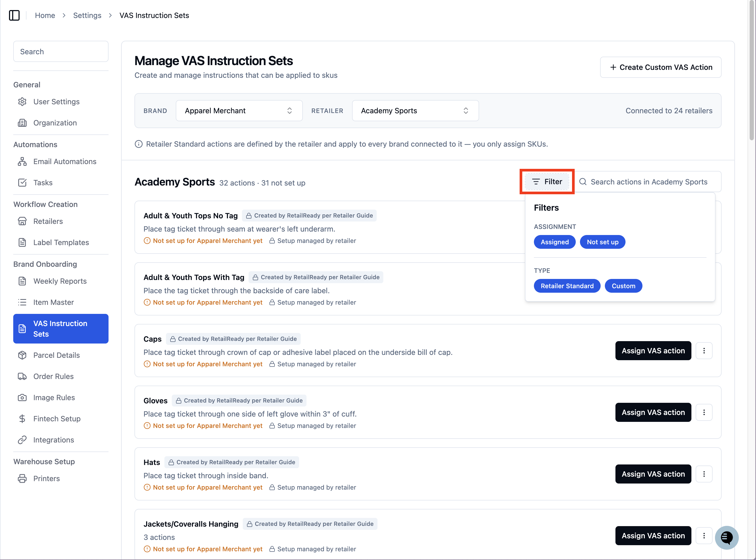Viewport: 756px width, 560px height.
Task: Open more options menu for Hats
Action: (x=704, y=474)
